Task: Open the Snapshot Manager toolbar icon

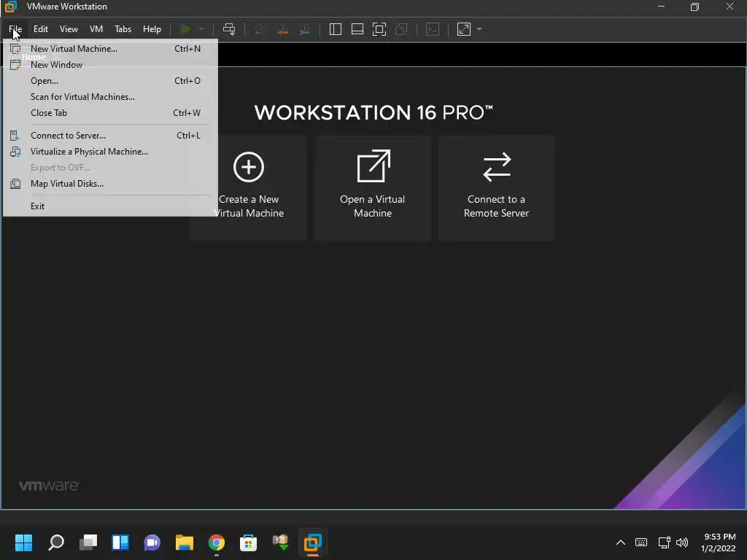Action: [304, 29]
